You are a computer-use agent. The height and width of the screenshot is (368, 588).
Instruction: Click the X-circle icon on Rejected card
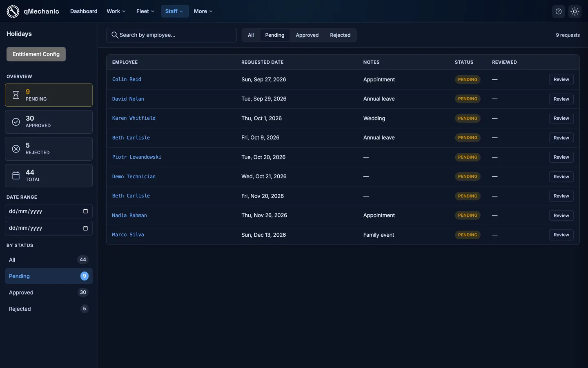pyautogui.click(x=16, y=149)
